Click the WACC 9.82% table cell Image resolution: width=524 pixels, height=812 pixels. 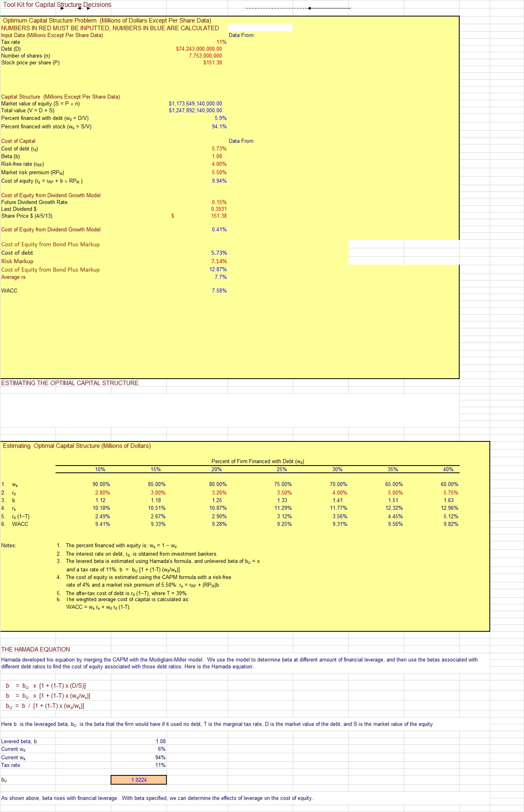click(x=451, y=524)
